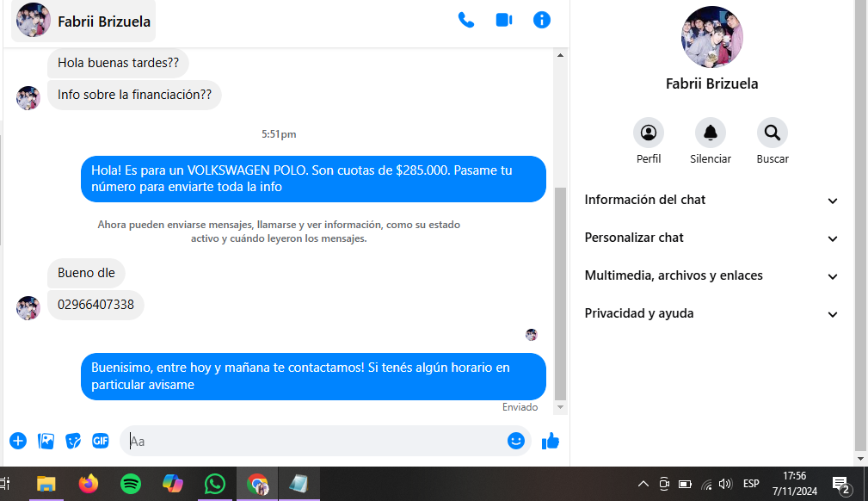
Task: Open the GIF picker
Action: coord(101,441)
